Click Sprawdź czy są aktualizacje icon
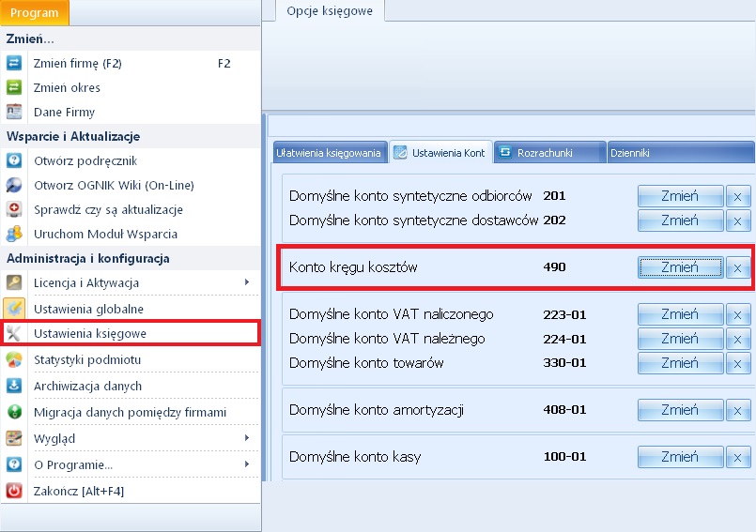 click(14, 209)
